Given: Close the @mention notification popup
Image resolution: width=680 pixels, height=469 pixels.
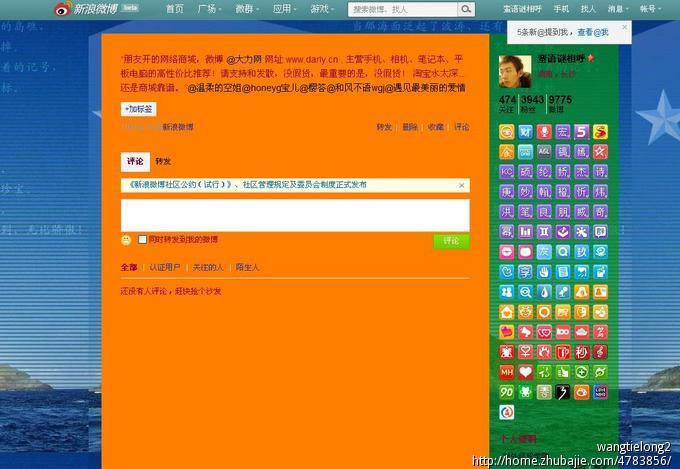Looking at the screenshot, I should [624, 27].
